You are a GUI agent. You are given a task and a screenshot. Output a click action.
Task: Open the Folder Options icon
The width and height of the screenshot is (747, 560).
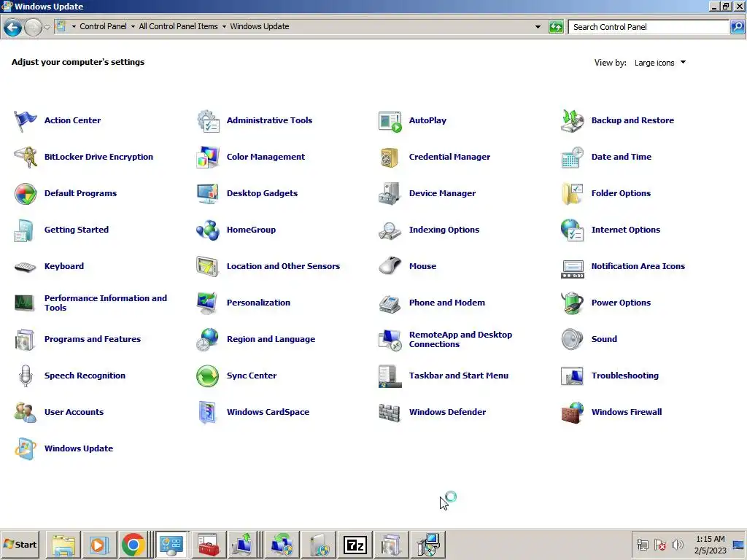click(572, 193)
